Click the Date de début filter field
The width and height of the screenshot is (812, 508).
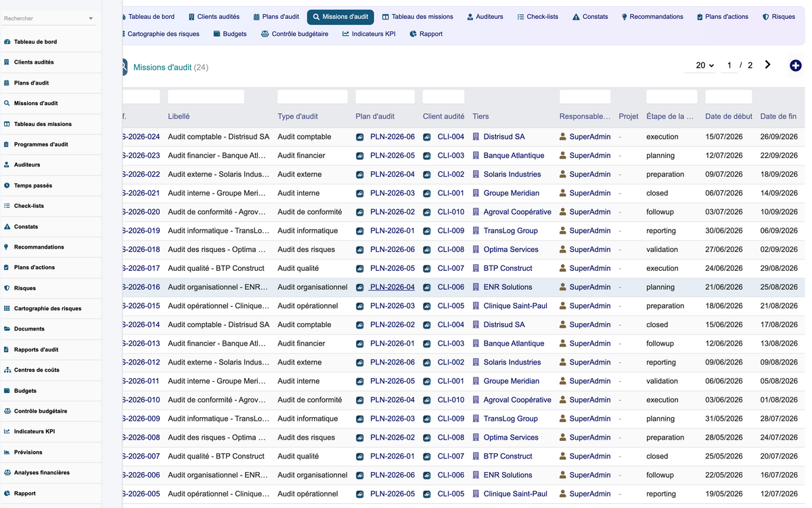coord(728,97)
